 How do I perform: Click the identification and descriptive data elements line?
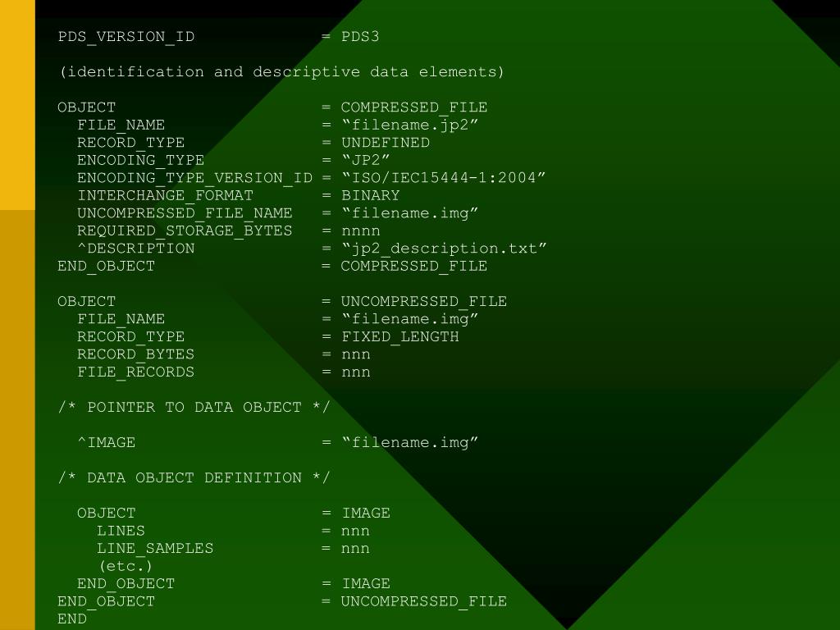(x=282, y=72)
